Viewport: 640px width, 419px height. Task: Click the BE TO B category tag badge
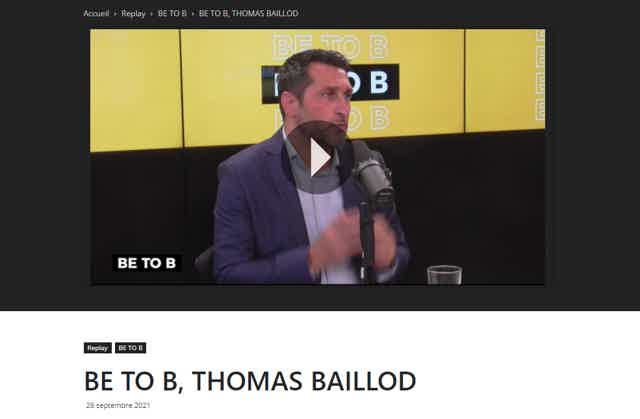131,348
